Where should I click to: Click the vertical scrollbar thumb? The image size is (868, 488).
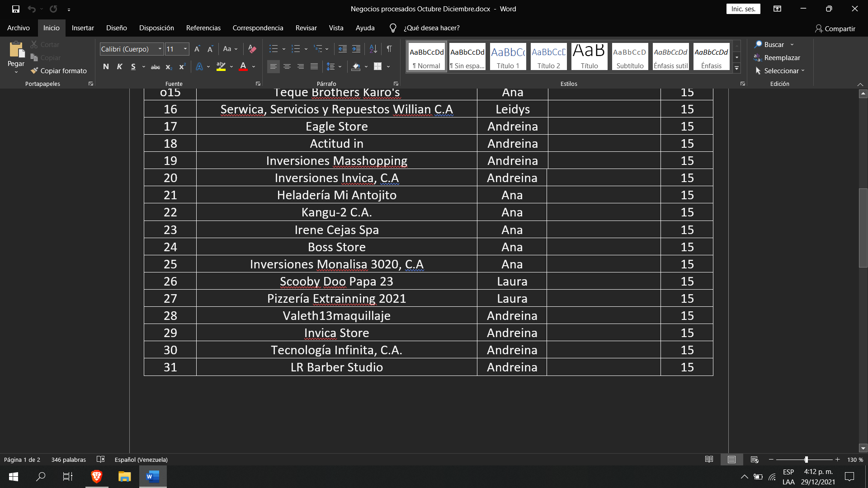863,228
